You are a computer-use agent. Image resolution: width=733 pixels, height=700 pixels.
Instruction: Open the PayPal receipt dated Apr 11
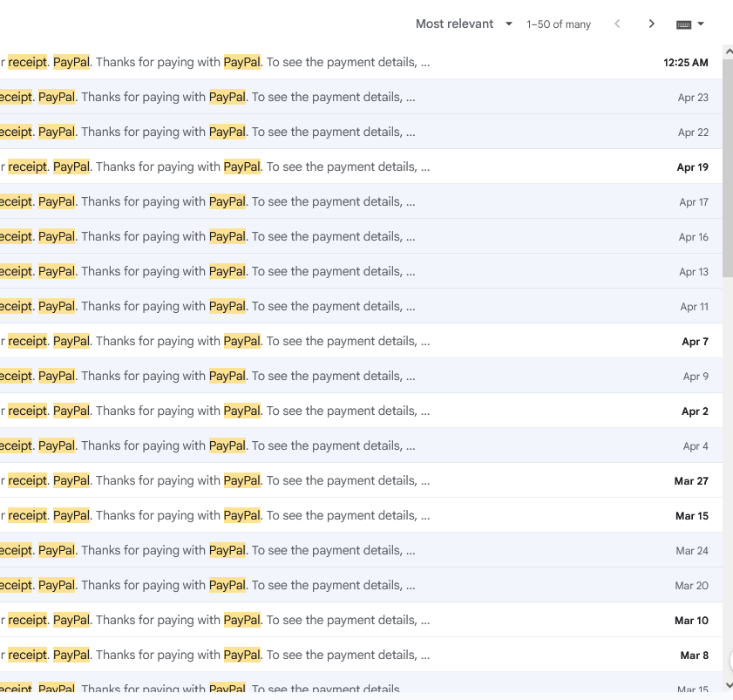[361, 306]
